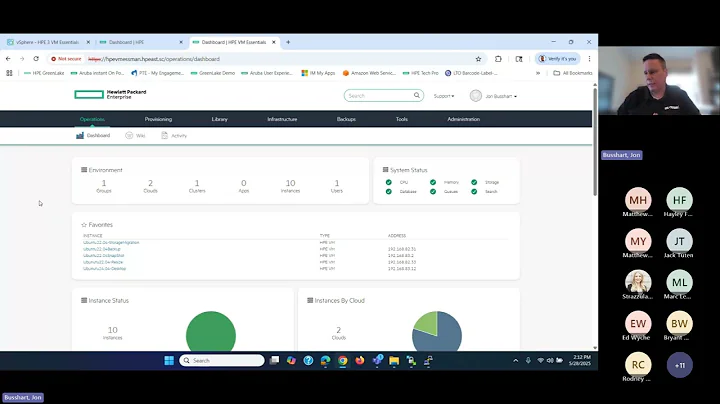Click the browser back arrow
The image size is (720, 404).
click(x=8, y=59)
